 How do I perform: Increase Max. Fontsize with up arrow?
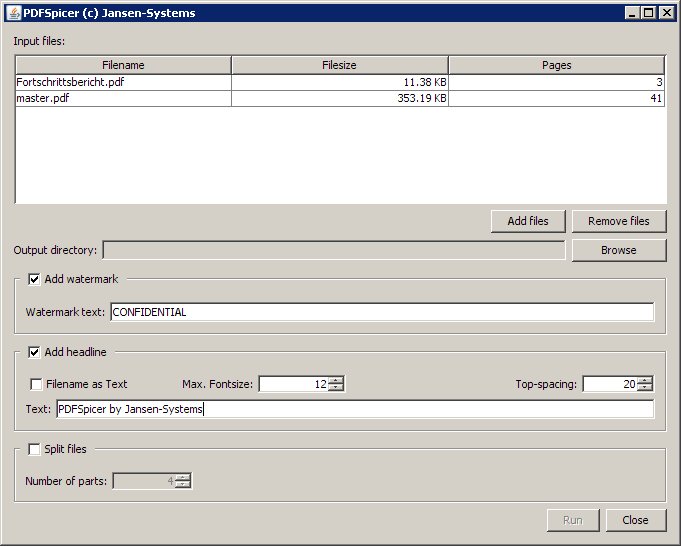336,380
